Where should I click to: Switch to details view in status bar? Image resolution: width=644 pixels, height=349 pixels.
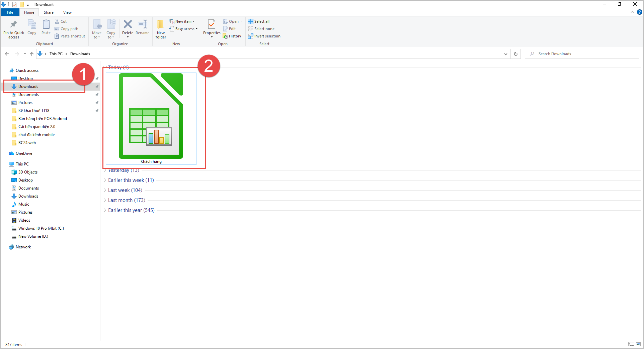[x=631, y=344]
